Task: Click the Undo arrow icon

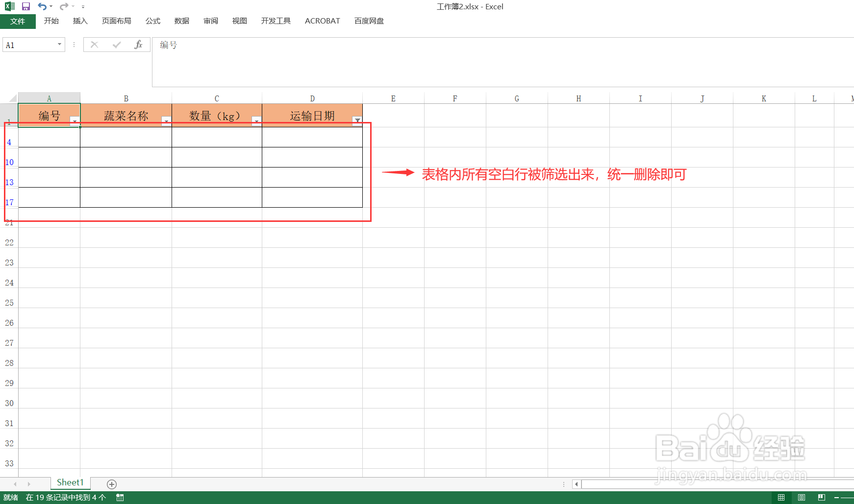Action: (x=42, y=6)
